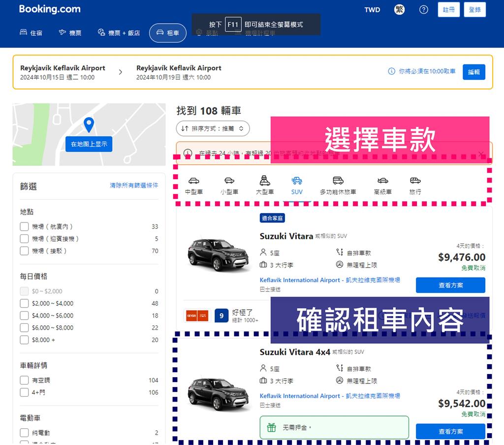Select 多功能休旅車 MPV category
The height and width of the screenshot is (445, 504).
338,186
